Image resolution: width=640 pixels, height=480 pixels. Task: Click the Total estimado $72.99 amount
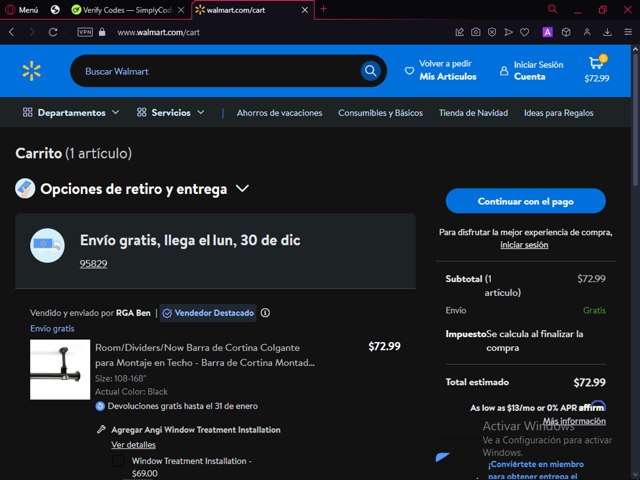tap(589, 382)
